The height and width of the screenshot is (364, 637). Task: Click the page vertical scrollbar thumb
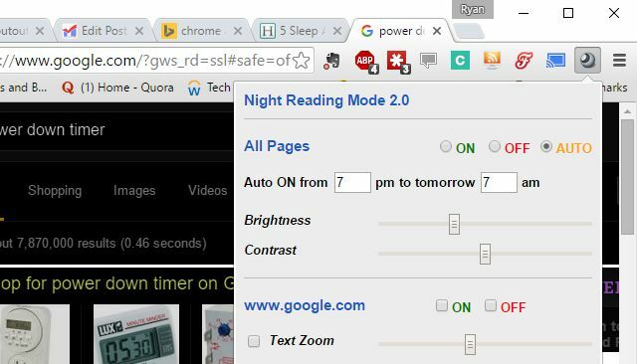(x=627, y=177)
